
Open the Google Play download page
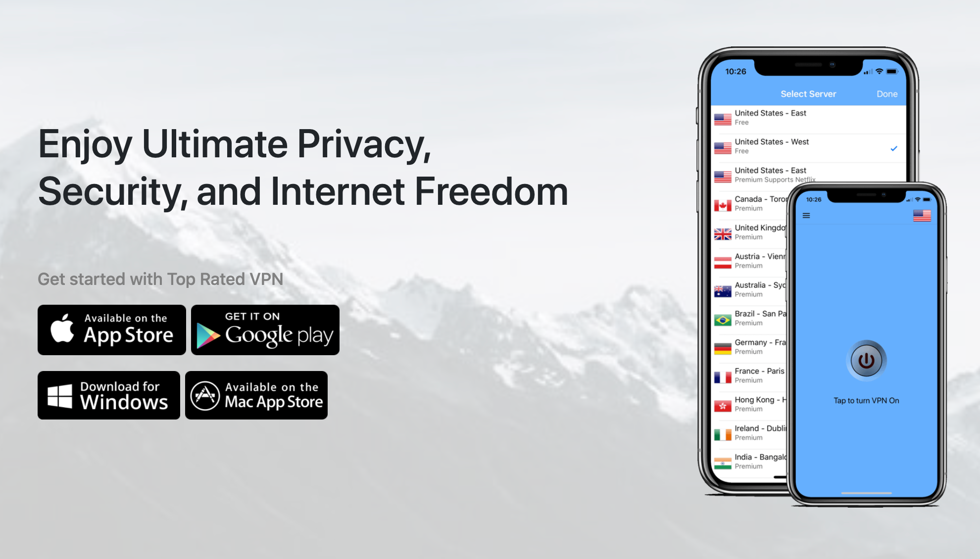coord(264,329)
